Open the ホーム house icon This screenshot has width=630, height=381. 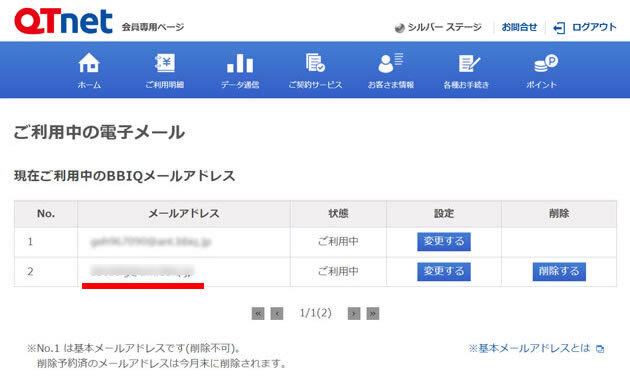(89, 63)
